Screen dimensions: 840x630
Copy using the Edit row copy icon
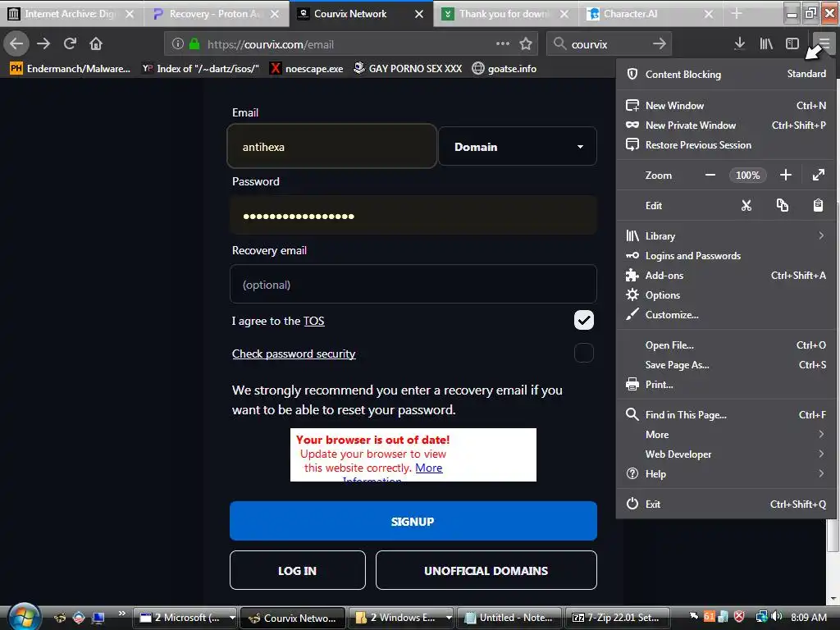point(782,206)
